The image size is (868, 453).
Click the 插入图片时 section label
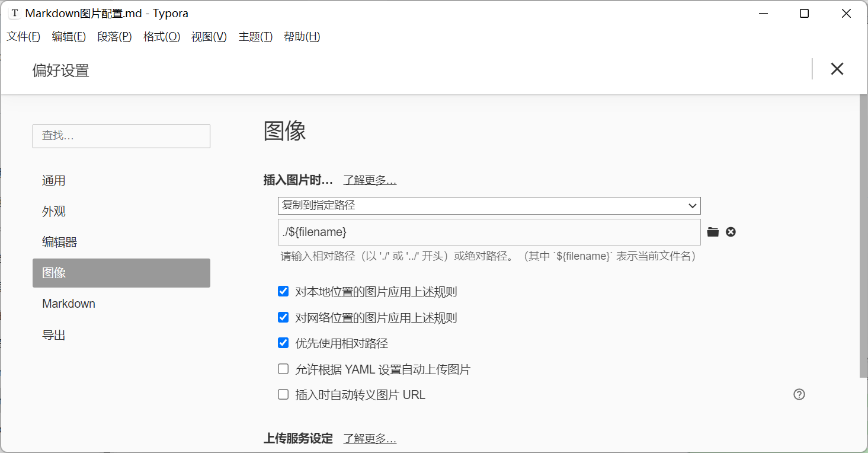(x=298, y=180)
